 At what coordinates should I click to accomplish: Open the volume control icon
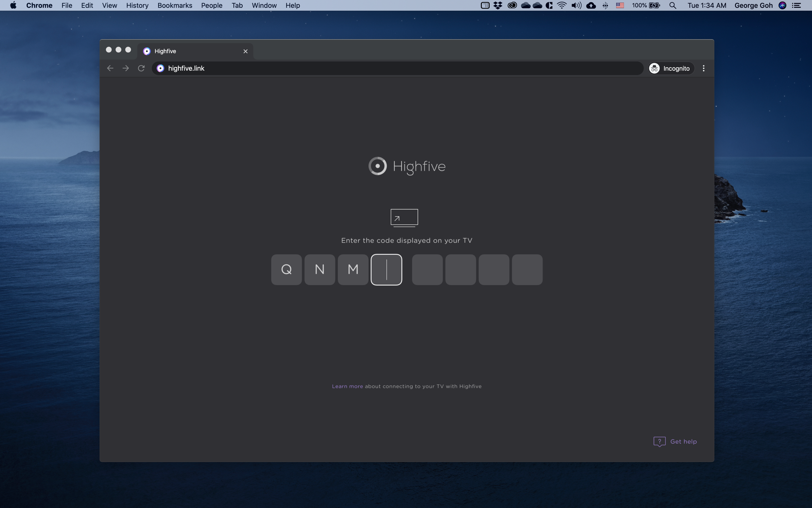click(x=576, y=5)
